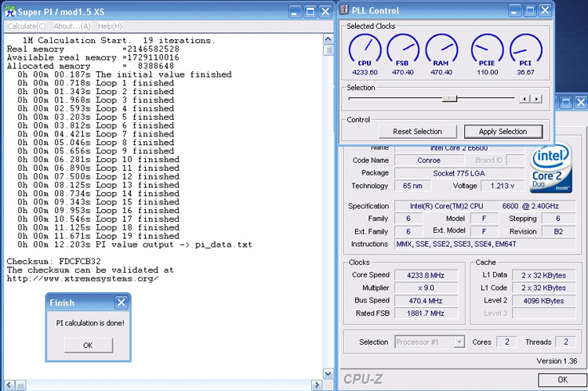Viewport: 588px width, 391px height.
Task: Open the Help(H) menu in Super PI
Action: coord(110,26)
